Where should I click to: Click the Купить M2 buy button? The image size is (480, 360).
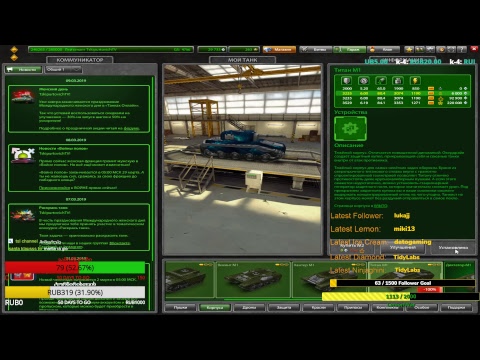point(352,248)
